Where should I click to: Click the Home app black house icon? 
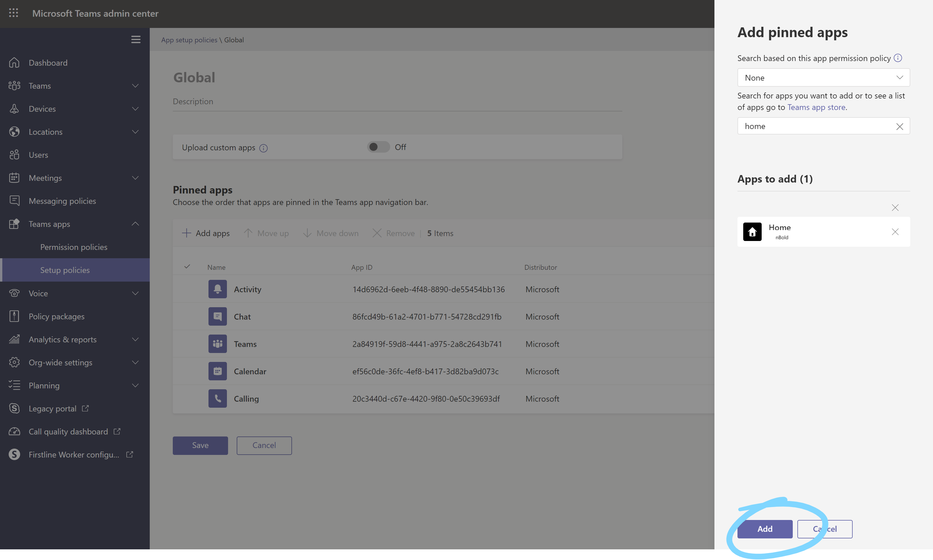click(x=752, y=232)
